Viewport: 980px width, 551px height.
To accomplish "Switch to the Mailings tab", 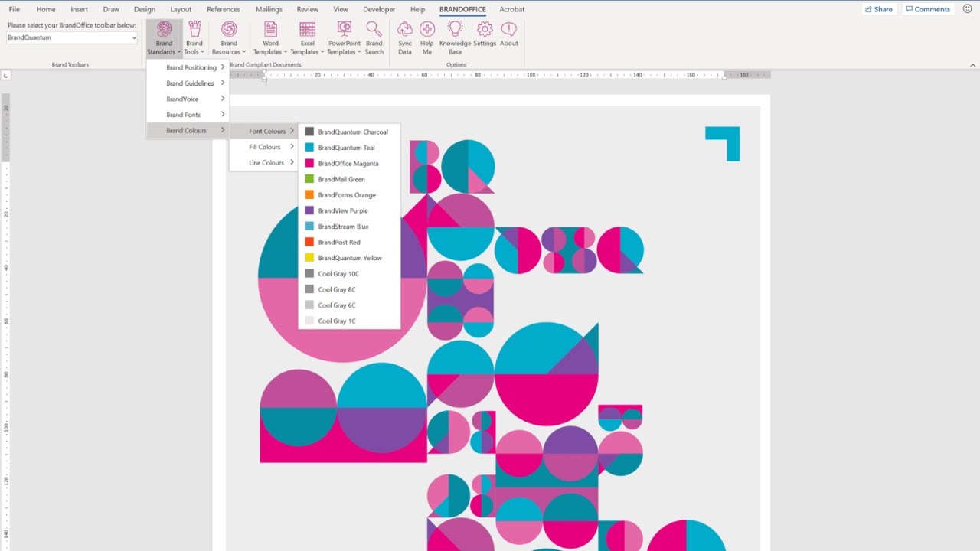I will click(269, 9).
